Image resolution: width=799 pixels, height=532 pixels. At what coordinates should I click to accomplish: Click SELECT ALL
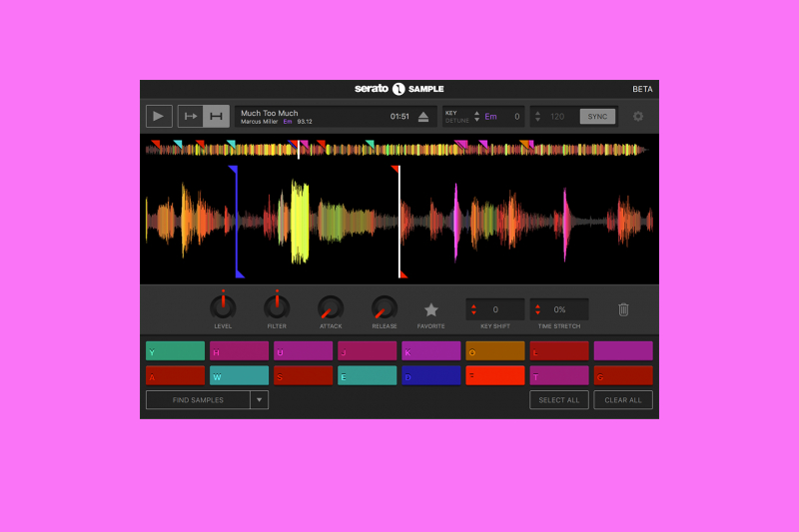(559, 400)
